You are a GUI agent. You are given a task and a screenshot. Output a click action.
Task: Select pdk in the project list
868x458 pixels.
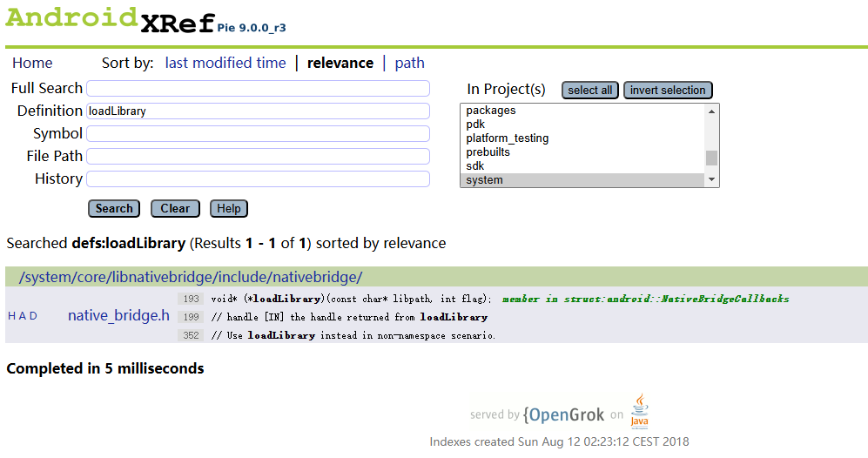(583, 124)
